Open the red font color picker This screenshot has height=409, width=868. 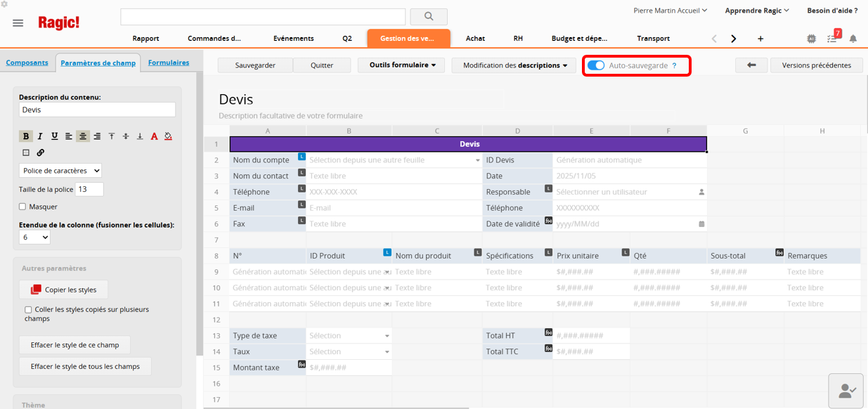tap(154, 136)
